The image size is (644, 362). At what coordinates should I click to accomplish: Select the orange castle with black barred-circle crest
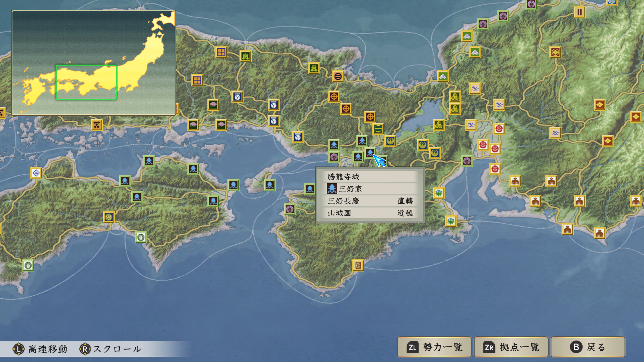338,76
